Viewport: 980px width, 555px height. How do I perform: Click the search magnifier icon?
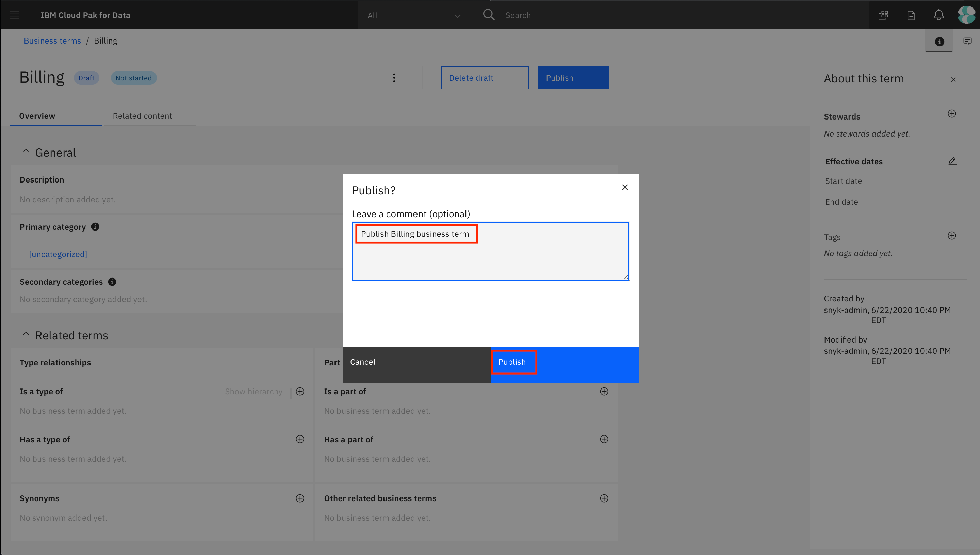(x=489, y=15)
